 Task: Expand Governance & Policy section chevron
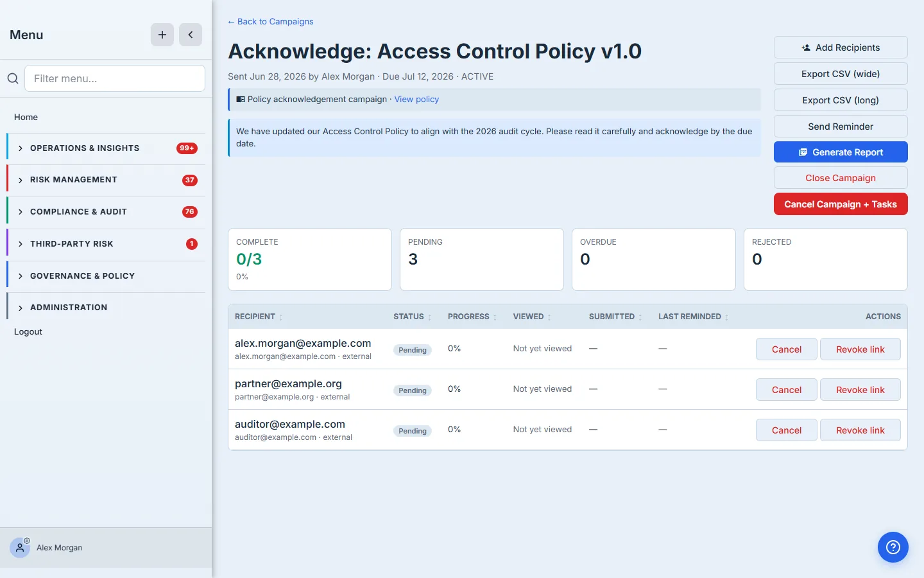click(21, 276)
